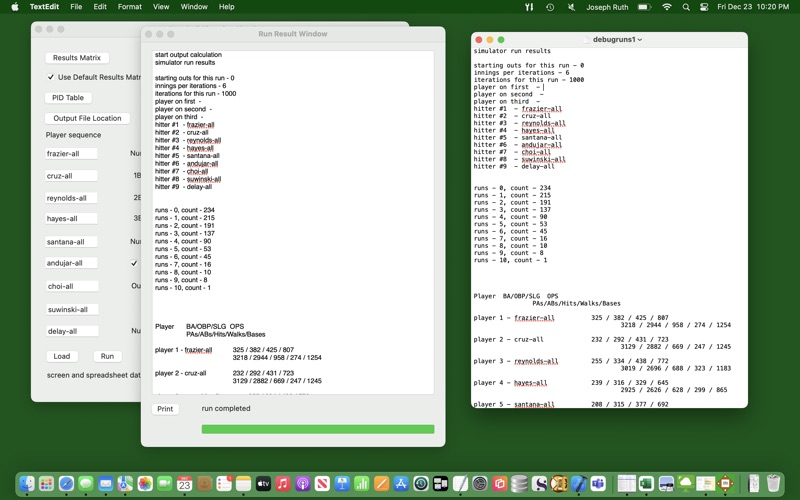Click the PID Table button
This screenshot has width=800, height=500.
(68, 97)
